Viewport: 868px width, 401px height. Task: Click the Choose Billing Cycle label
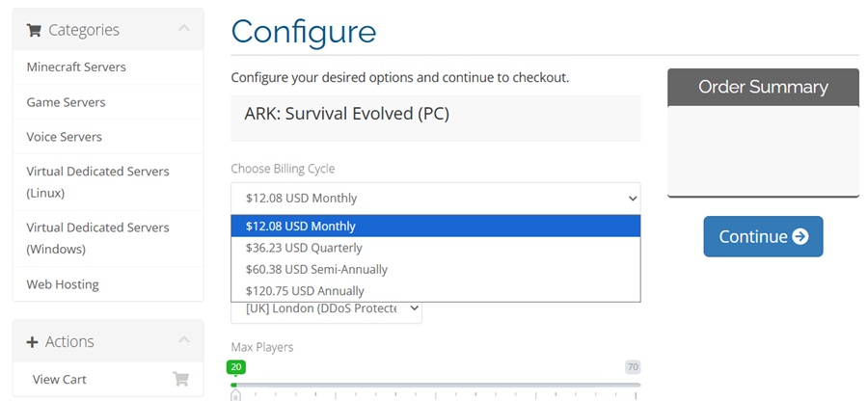[x=283, y=168]
